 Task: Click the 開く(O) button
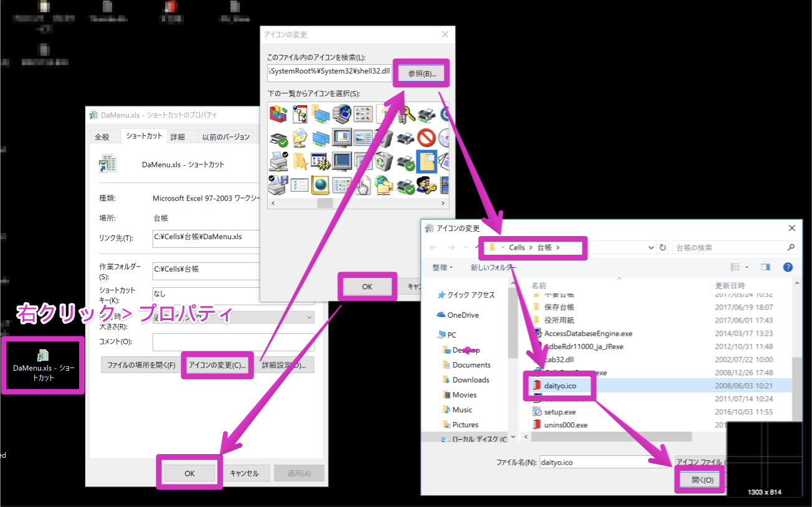point(700,480)
